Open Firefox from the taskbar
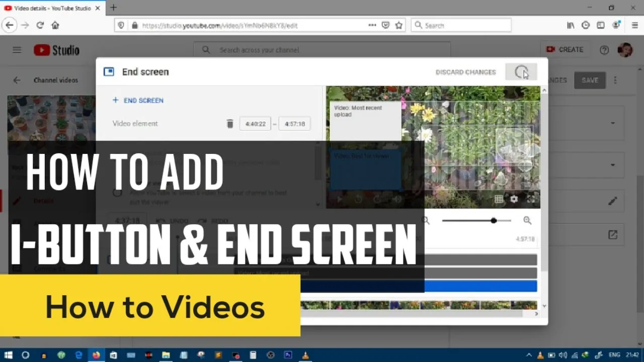 (96, 355)
